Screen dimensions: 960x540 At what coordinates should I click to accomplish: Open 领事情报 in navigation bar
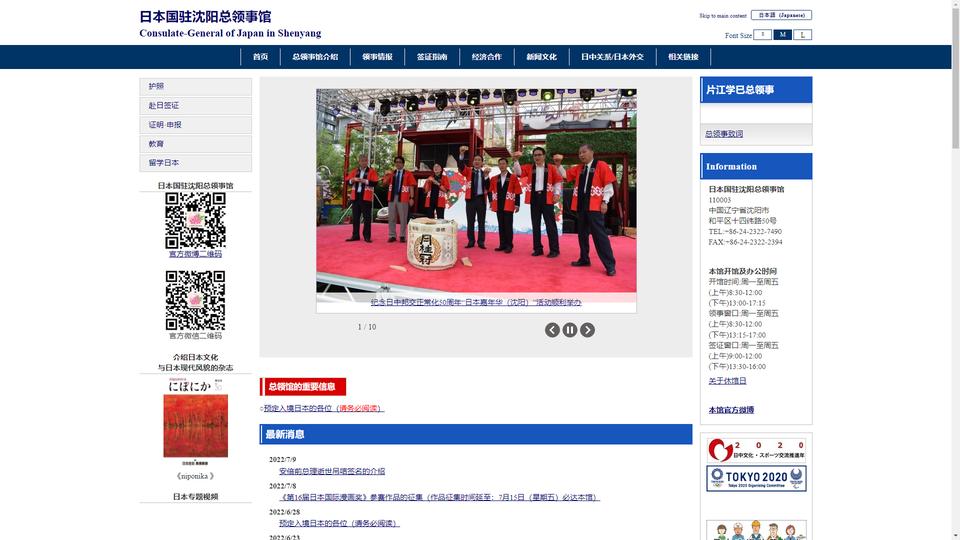tap(377, 57)
